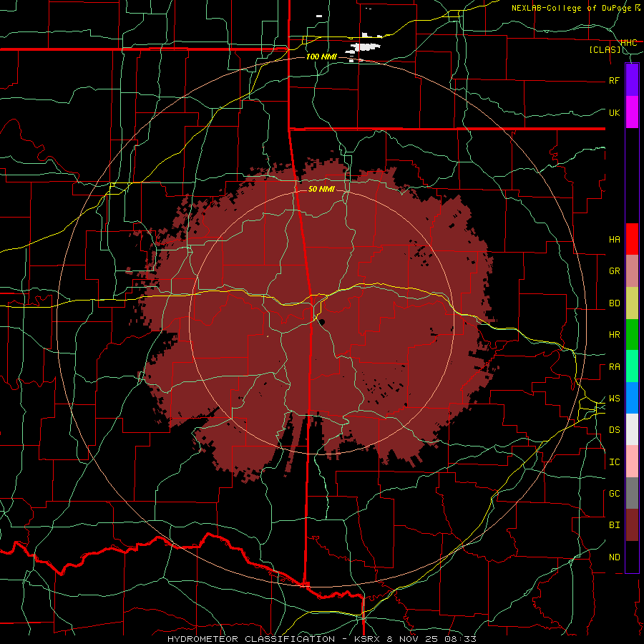Click the black radar site dot at center

(322, 321)
